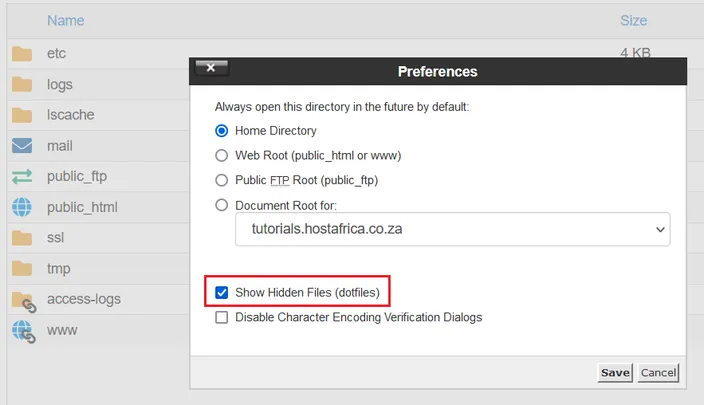Click the access-logs linked folder icon

click(x=23, y=301)
